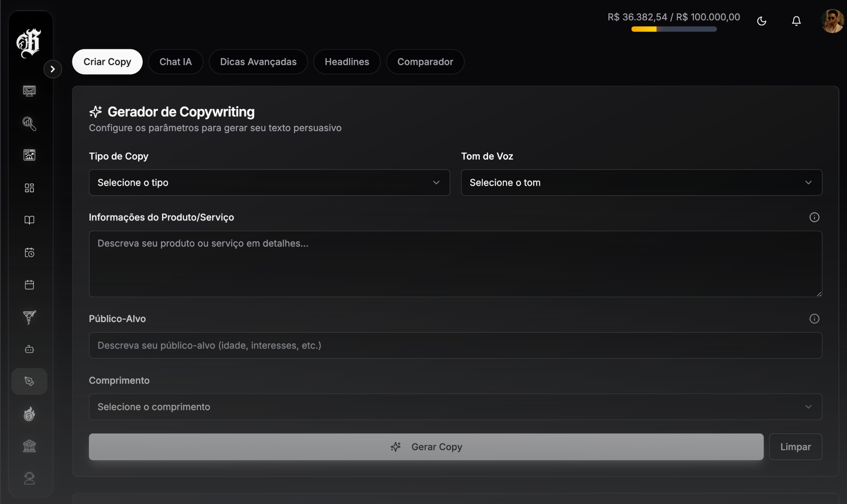This screenshot has width=847, height=504.
Task: Open the open-book sidebar icon
Action: point(29,220)
